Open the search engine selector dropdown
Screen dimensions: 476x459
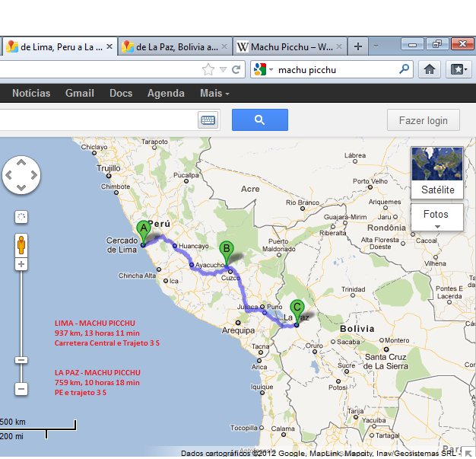pos(263,69)
